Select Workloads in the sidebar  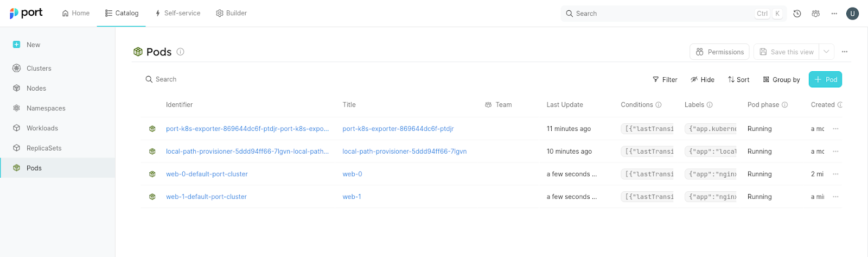click(42, 128)
